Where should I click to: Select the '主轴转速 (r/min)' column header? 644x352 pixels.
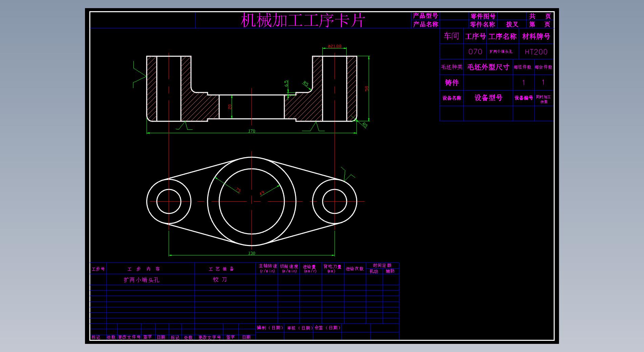[x=267, y=269]
